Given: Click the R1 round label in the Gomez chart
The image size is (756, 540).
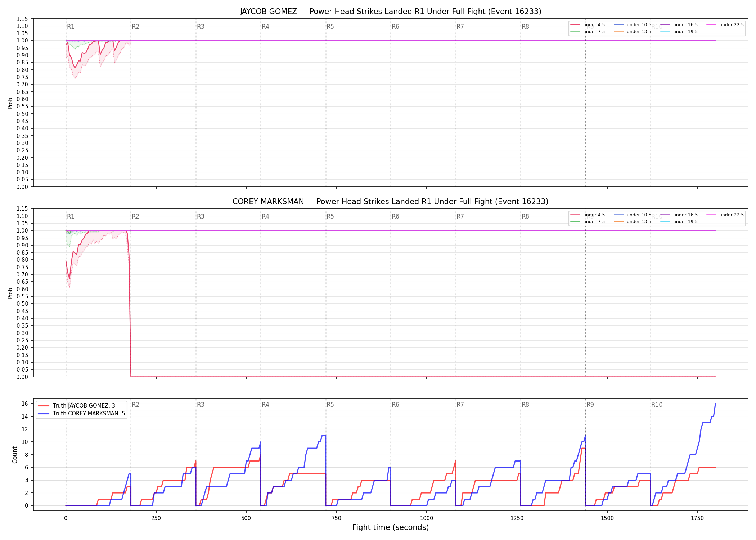Looking at the screenshot, I should tap(71, 27).
